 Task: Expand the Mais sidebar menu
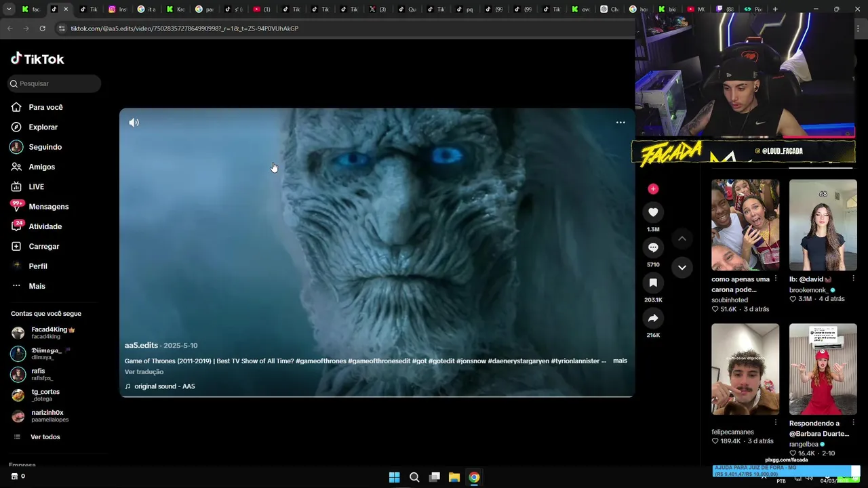[x=37, y=286]
